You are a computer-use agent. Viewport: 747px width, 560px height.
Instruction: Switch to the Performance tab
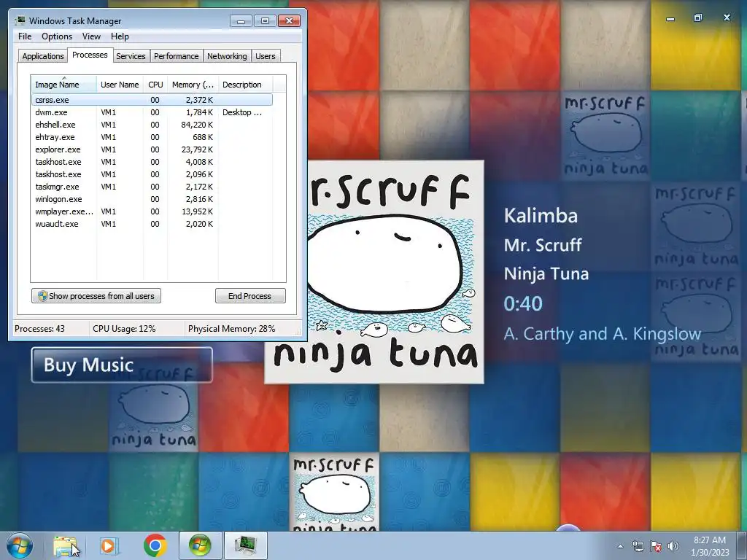(177, 56)
